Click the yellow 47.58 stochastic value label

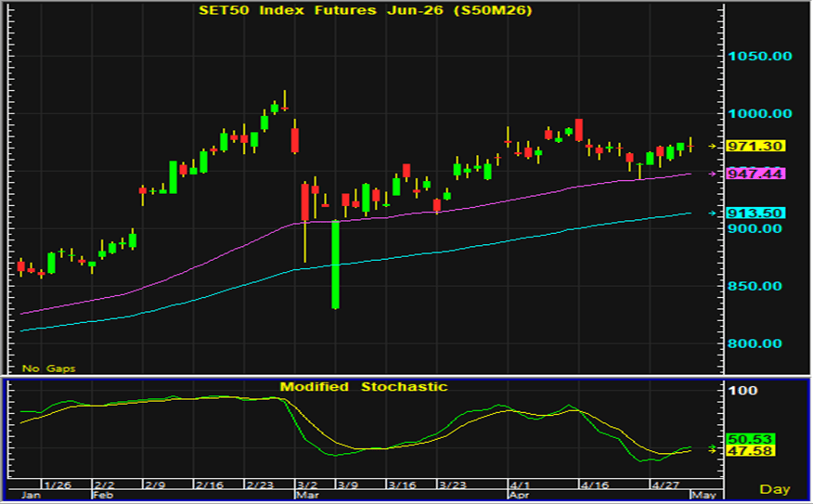point(751,450)
